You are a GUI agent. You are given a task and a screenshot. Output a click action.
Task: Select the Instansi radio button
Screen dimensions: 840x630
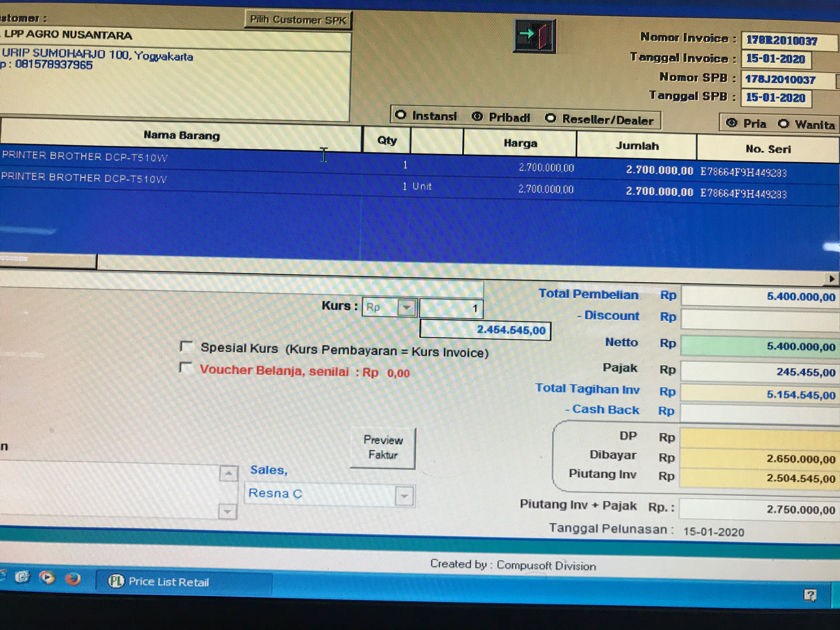coord(401,115)
